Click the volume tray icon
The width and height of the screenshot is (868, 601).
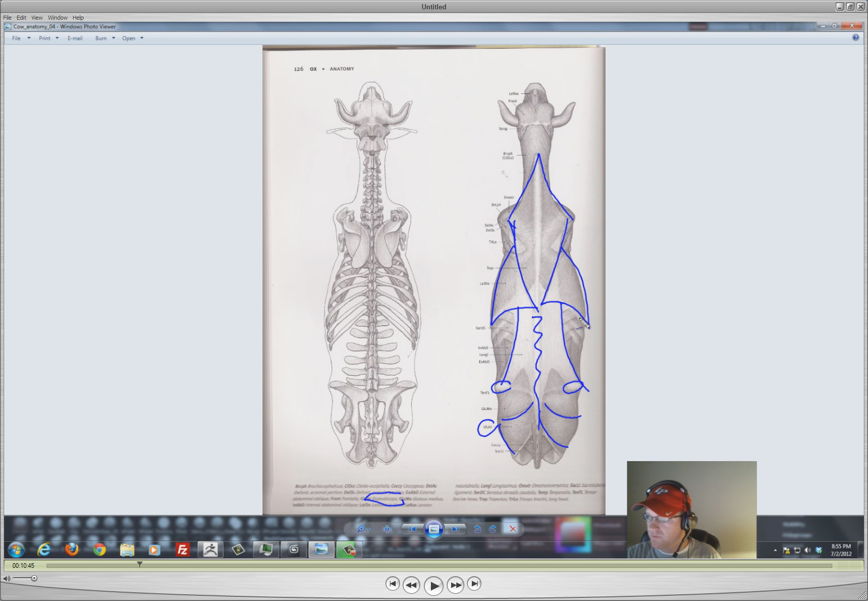pyautogui.click(x=807, y=550)
